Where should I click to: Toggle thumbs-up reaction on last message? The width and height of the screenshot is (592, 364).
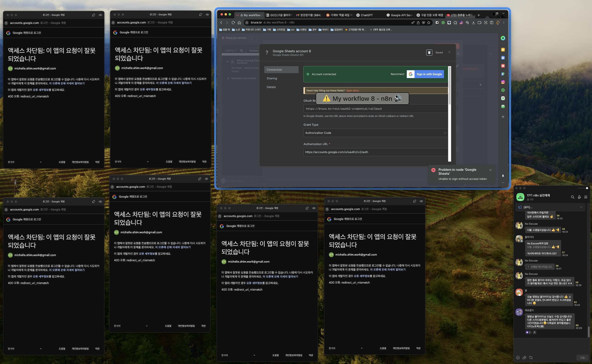click(x=528, y=332)
